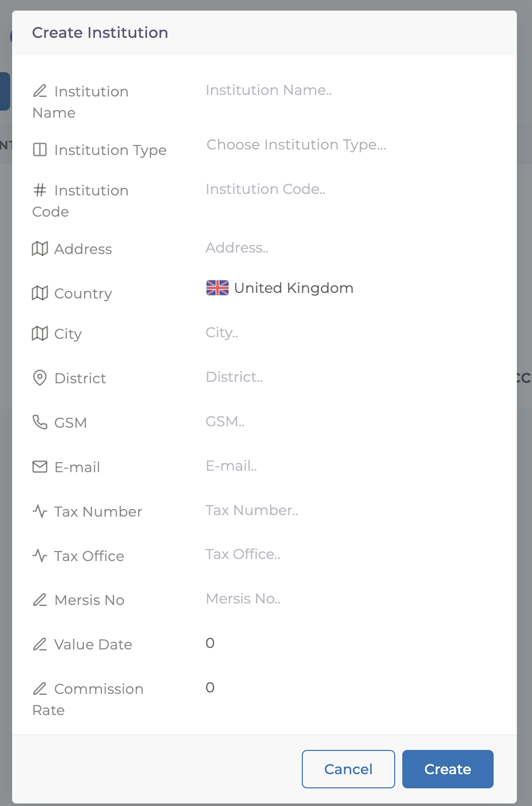The width and height of the screenshot is (532, 806).
Task: Click the pin icon beside District
Action: click(40, 378)
